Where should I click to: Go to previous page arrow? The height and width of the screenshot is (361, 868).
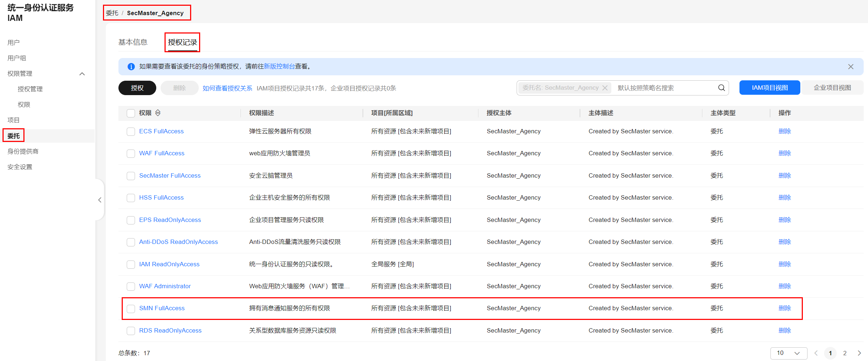[816, 353]
